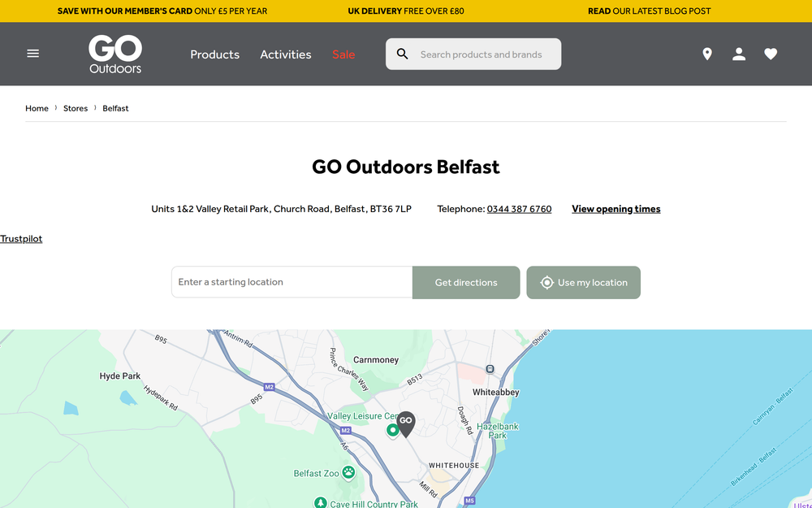Go to Stores breadcrumb

click(76, 108)
